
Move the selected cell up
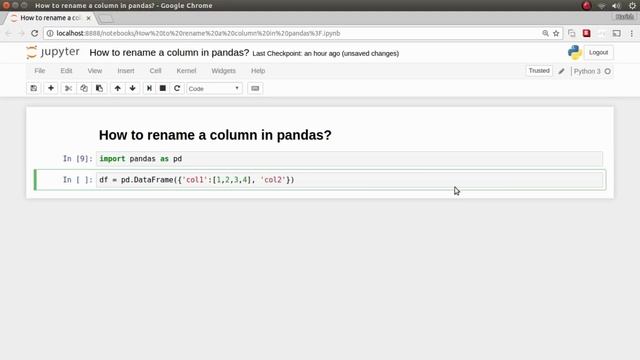click(118, 88)
